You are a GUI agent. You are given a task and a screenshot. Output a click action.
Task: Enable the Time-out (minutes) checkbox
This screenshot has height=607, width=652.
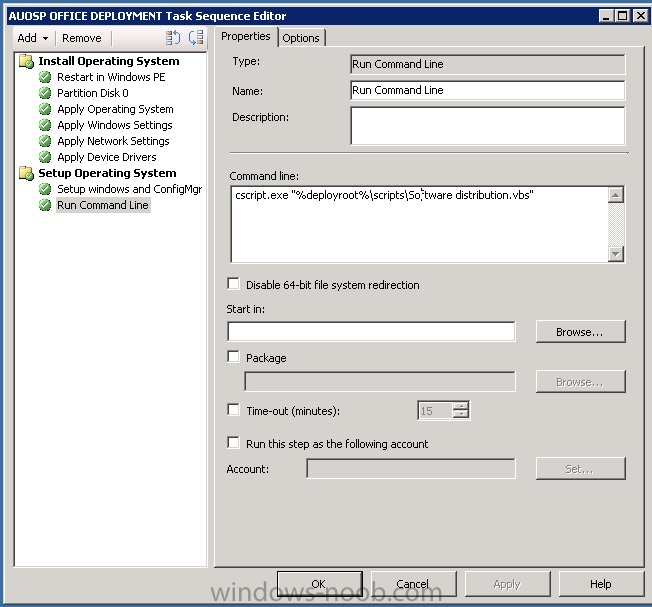click(x=234, y=410)
